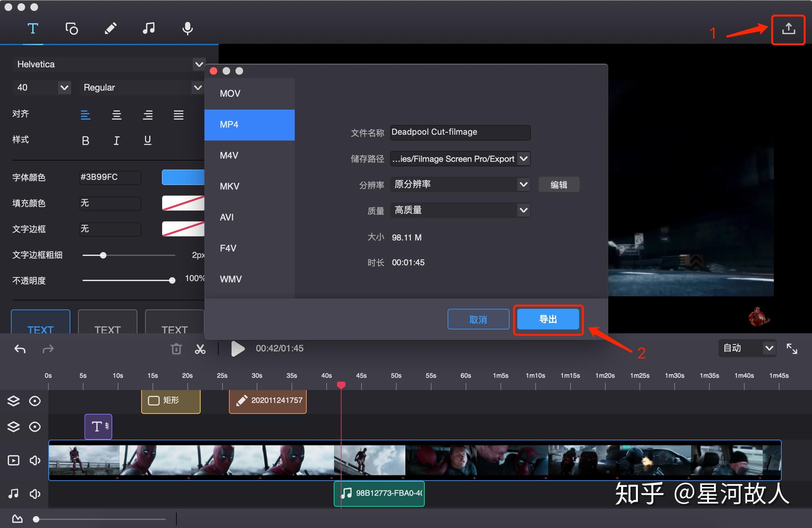Toggle underline text style
Screen dimensions: 812x528
pyautogui.click(x=147, y=140)
